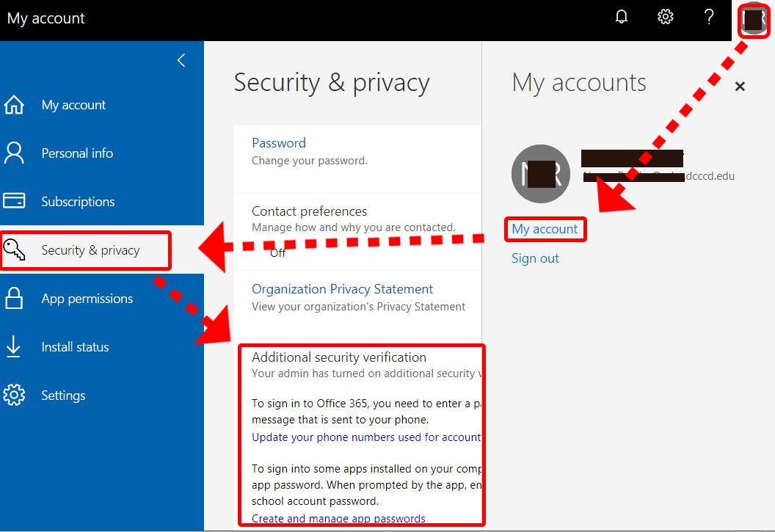Click the help question mark icon
Viewport: 775px width, 532px height.
(709, 17)
